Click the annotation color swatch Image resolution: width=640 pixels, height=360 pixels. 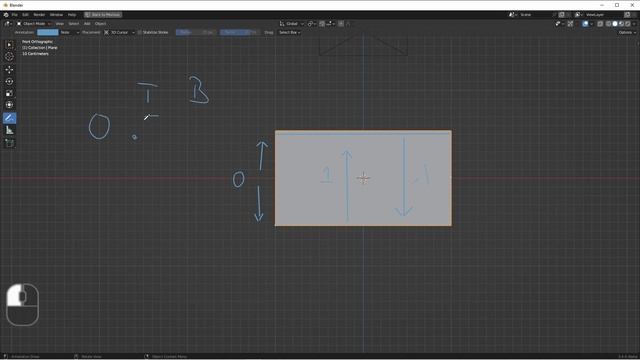coord(47,32)
